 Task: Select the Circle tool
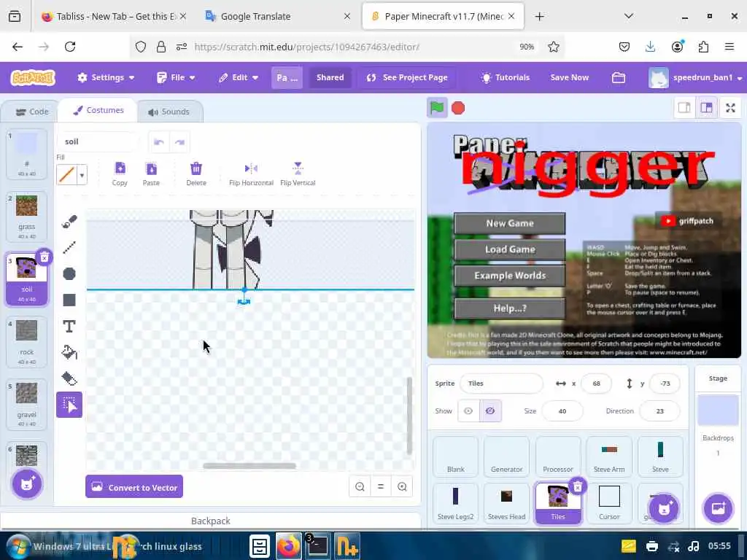click(69, 274)
